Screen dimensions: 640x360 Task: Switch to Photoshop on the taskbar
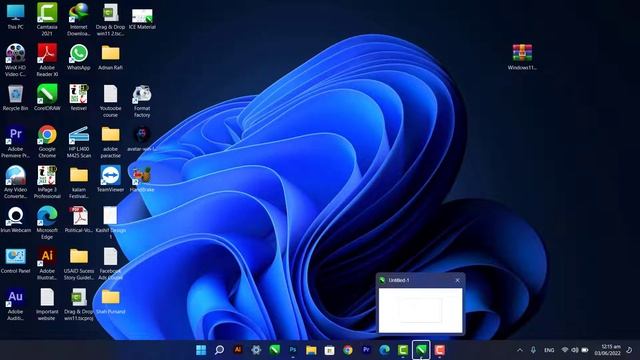293,350
